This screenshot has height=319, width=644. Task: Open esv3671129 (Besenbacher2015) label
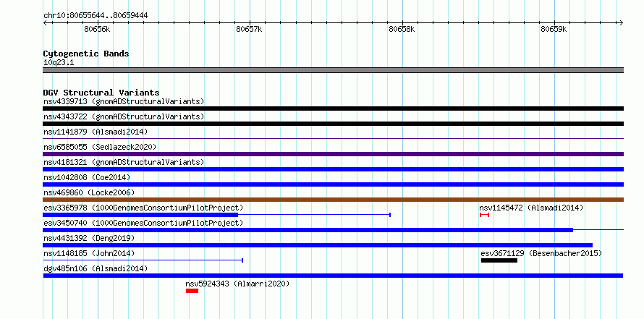click(x=541, y=253)
